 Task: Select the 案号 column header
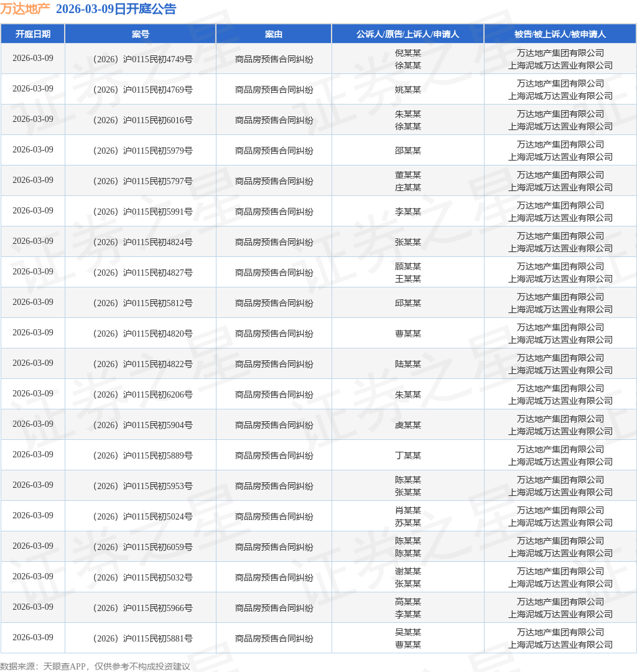(141, 34)
